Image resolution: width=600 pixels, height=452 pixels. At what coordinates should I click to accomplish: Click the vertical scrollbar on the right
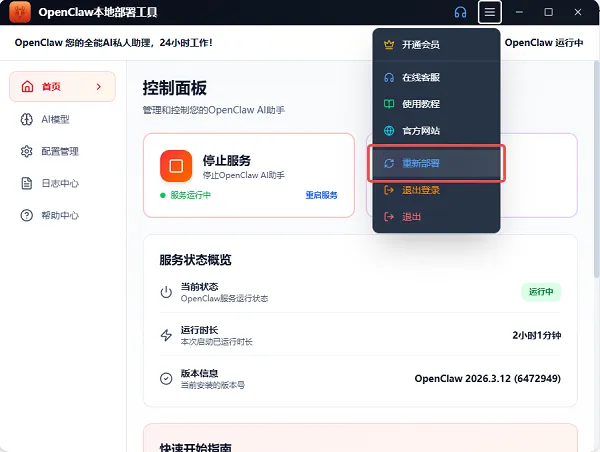(x=597, y=168)
